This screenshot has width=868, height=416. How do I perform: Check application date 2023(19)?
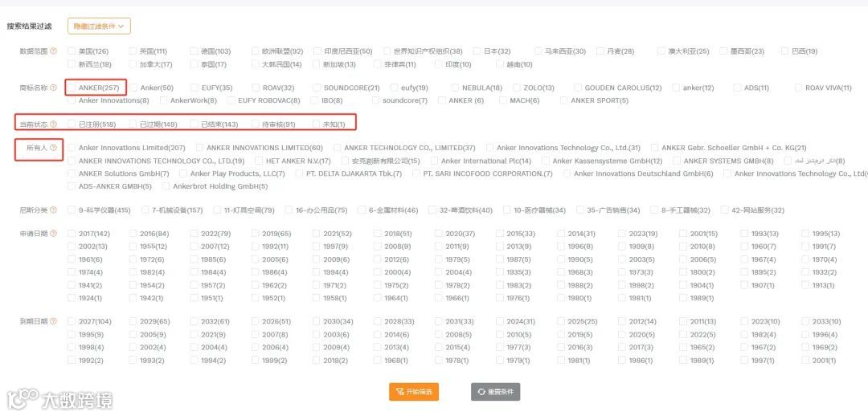point(622,234)
